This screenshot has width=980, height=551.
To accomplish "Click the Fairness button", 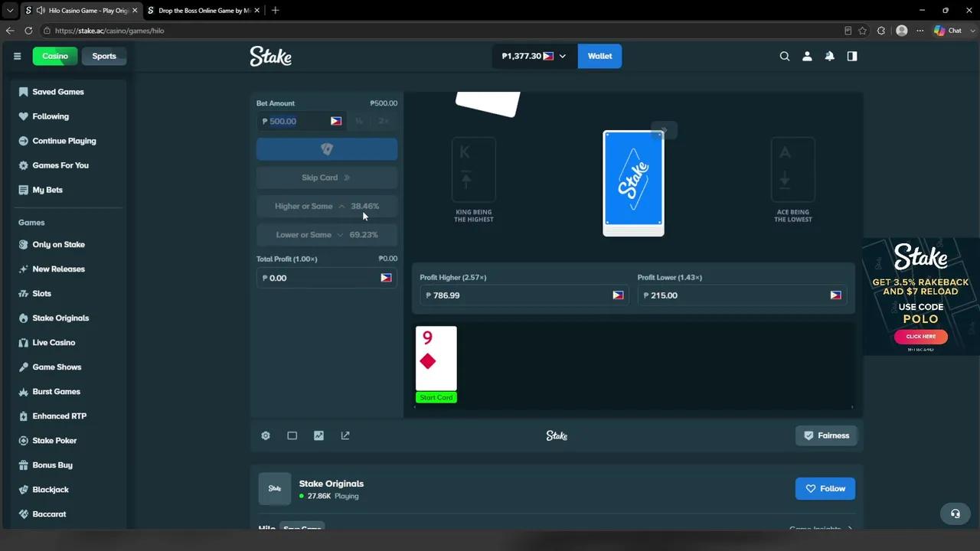I will pyautogui.click(x=826, y=435).
